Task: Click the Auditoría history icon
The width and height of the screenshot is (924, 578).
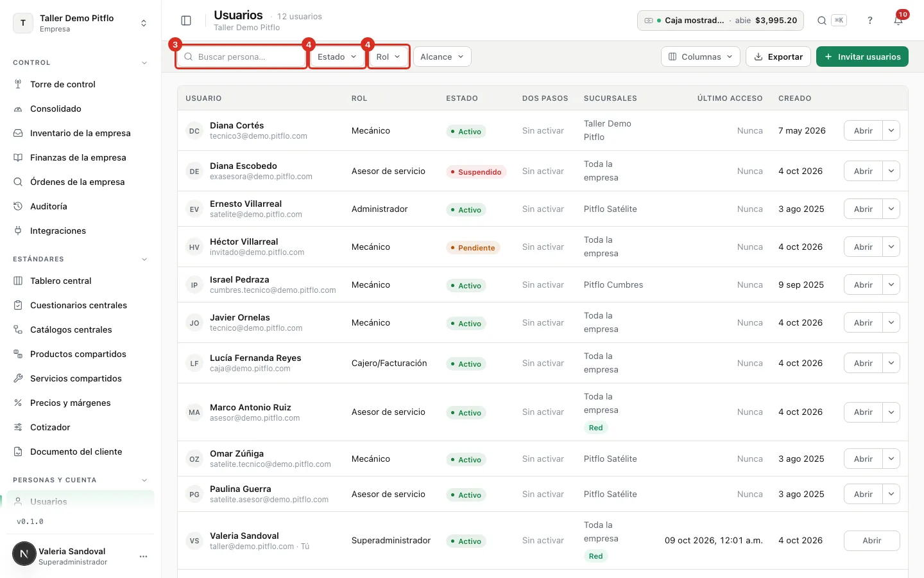Action: point(18,206)
